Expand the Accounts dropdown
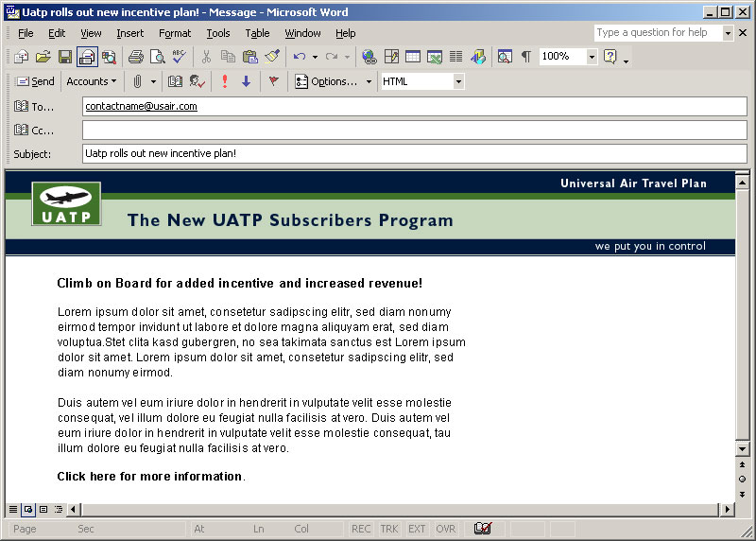The image size is (756, 541). [x=92, y=81]
